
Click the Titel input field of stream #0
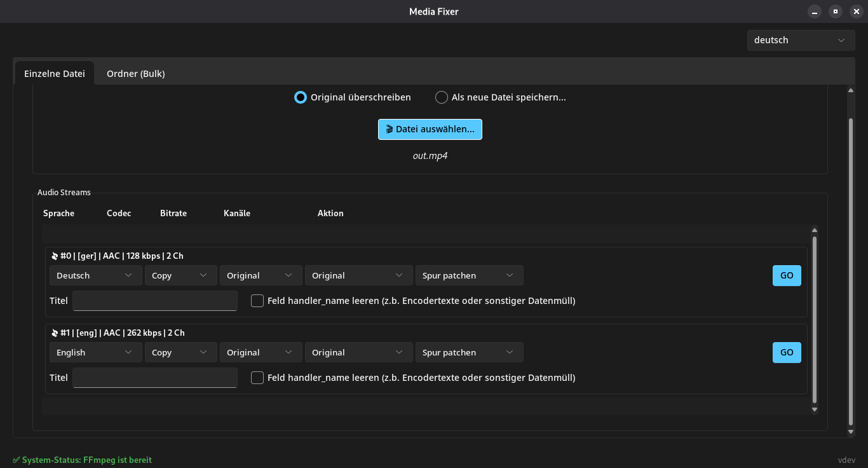click(155, 301)
